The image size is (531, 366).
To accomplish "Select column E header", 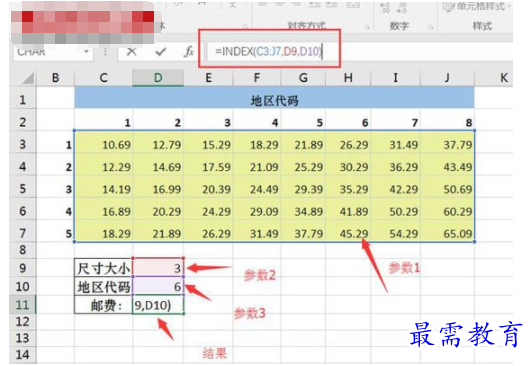I will [x=208, y=78].
